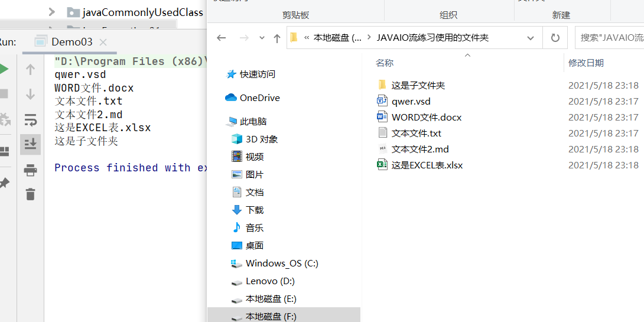Click the Down stack trace arrow
Image resolution: width=644 pixels, height=322 pixels.
tap(30, 94)
